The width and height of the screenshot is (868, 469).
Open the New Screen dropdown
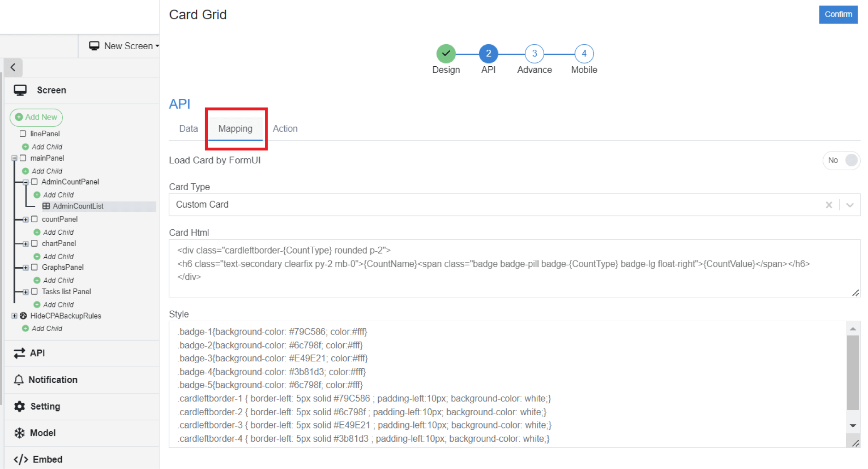tap(124, 46)
